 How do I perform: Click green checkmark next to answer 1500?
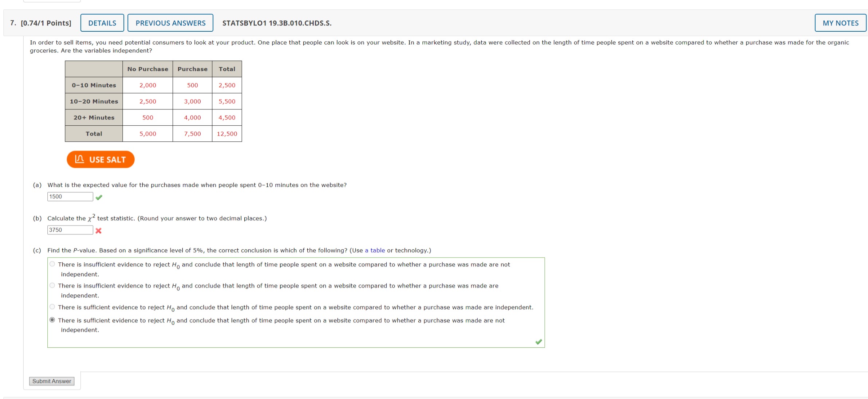(99, 197)
